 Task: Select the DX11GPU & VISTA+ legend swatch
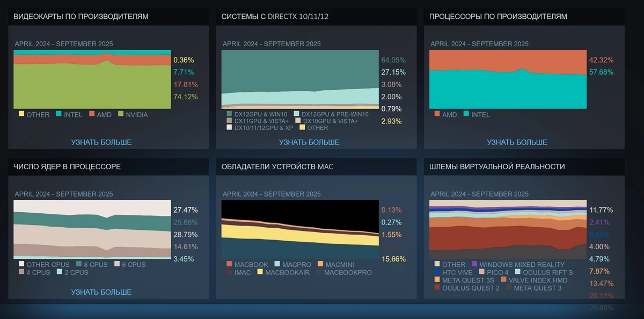coord(230,121)
